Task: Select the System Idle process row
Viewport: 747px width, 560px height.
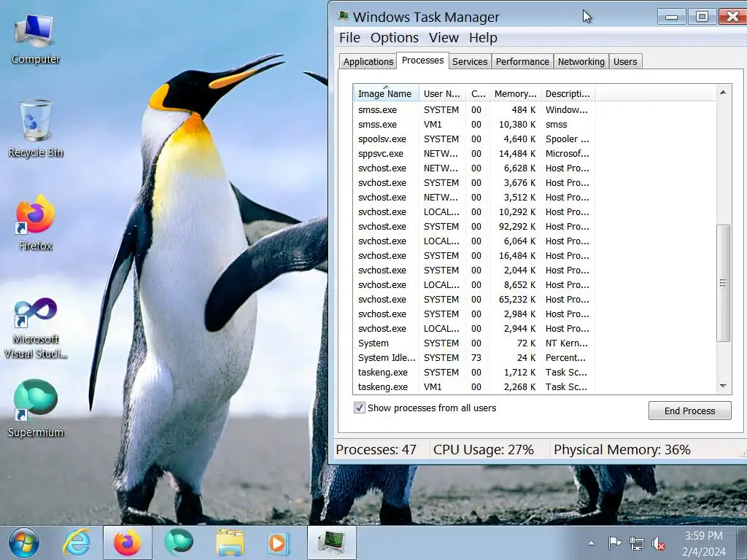Action: pos(474,357)
